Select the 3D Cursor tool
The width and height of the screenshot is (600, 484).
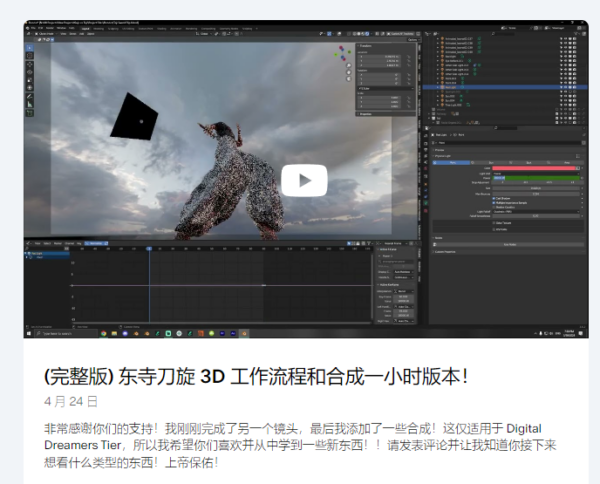pos(30,56)
